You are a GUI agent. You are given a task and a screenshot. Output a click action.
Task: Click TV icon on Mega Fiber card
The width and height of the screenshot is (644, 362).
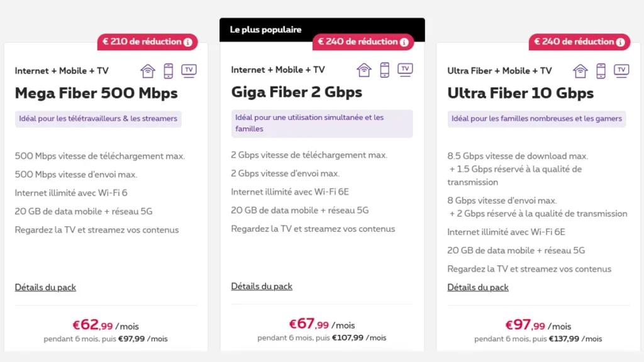pyautogui.click(x=189, y=70)
